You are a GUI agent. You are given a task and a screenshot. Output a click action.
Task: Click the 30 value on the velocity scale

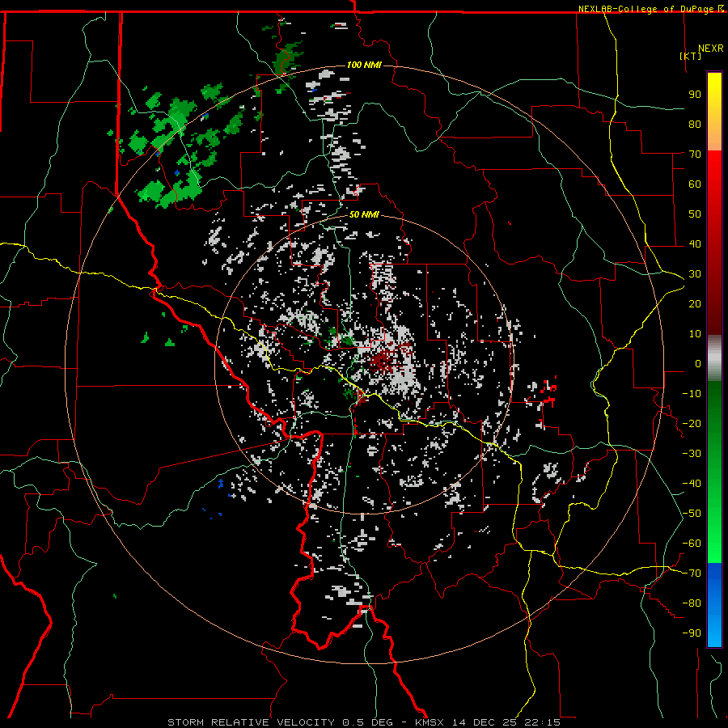coord(695,274)
